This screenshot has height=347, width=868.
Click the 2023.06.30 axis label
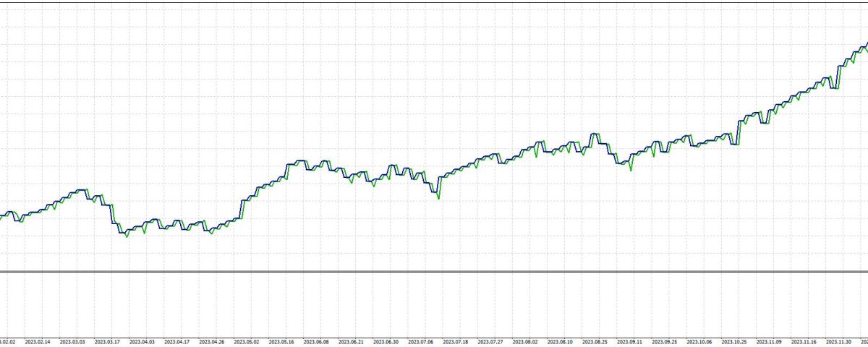(x=386, y=342)
